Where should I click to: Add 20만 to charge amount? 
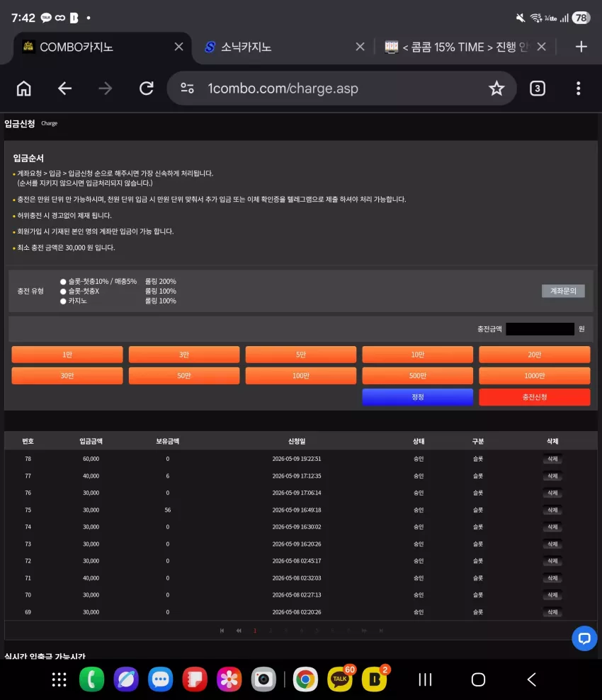coord(535,355)
